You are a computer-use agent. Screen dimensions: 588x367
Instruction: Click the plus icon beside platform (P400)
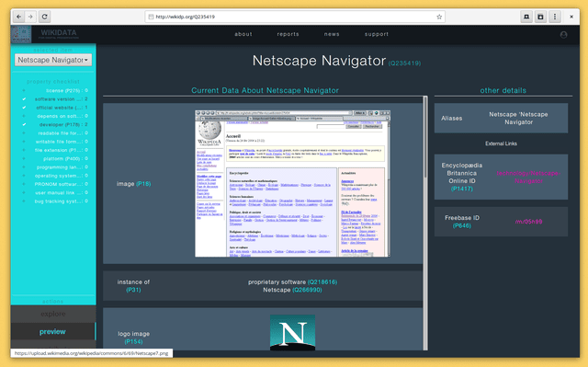click(x=24, y=159)
